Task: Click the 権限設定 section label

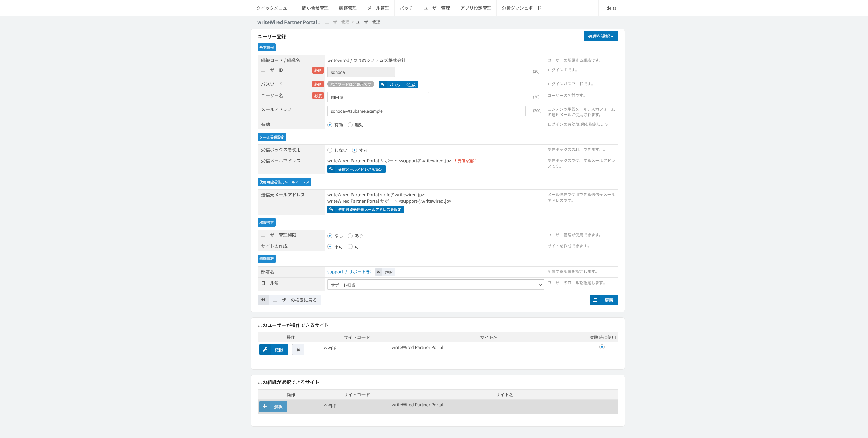Action: [x=267, y=223]
